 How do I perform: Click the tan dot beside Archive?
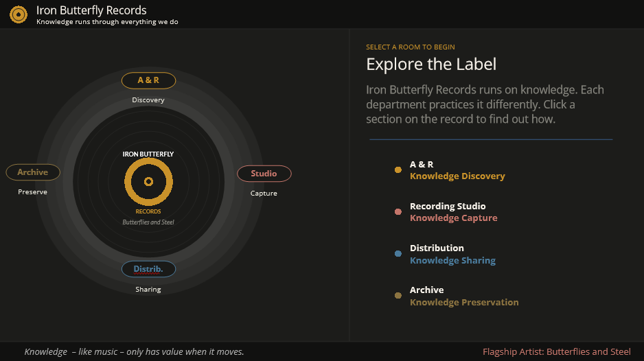(398, 296)
